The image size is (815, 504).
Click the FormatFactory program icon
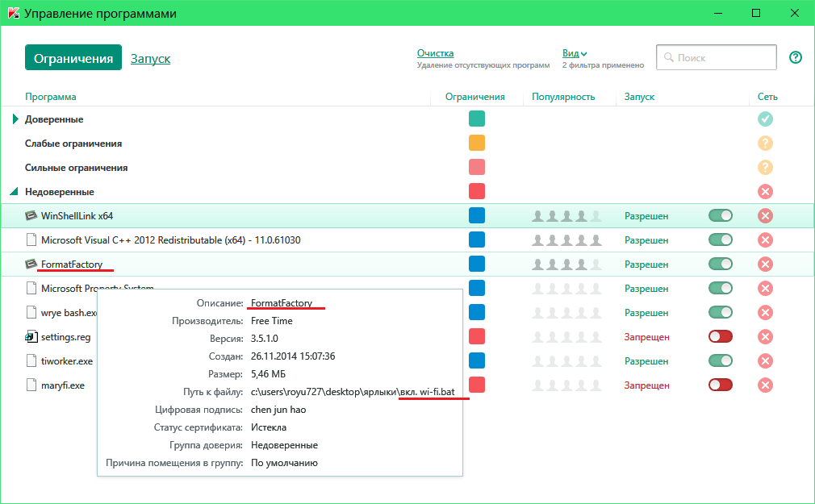coord(31,264)
